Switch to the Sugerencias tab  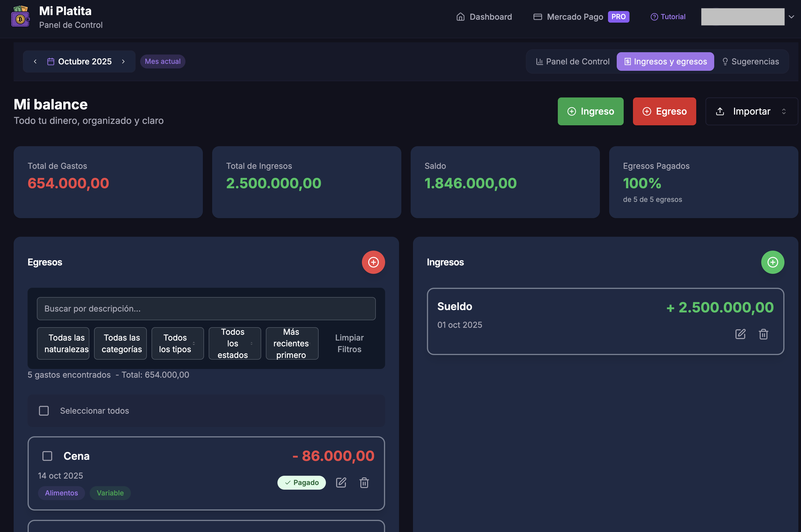click(750, 61)
